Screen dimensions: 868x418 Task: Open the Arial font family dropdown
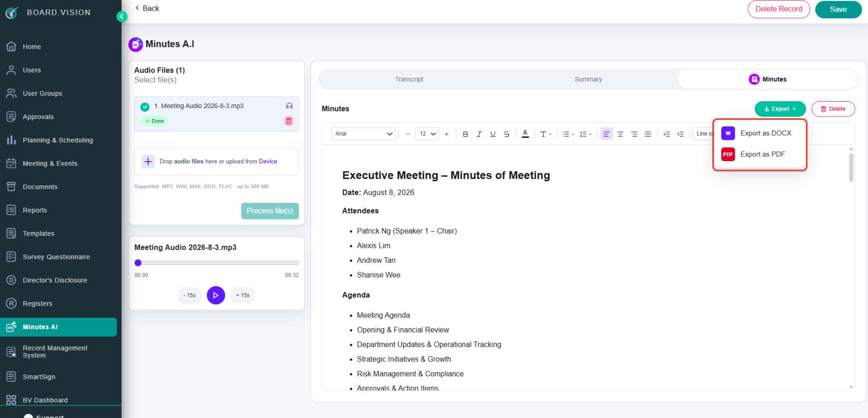tap(363, 134)
